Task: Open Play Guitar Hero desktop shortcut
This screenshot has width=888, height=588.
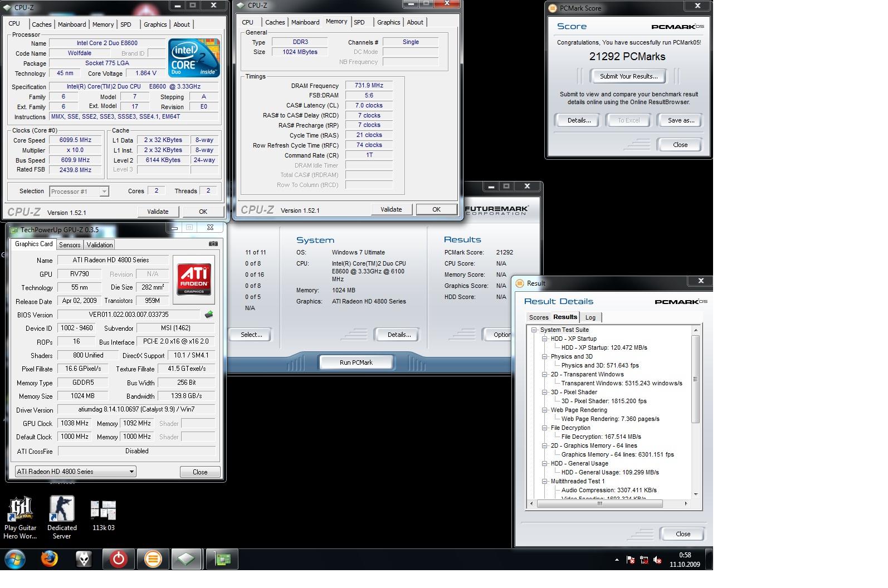Action: pyautogui.click(x=20, y=518)
